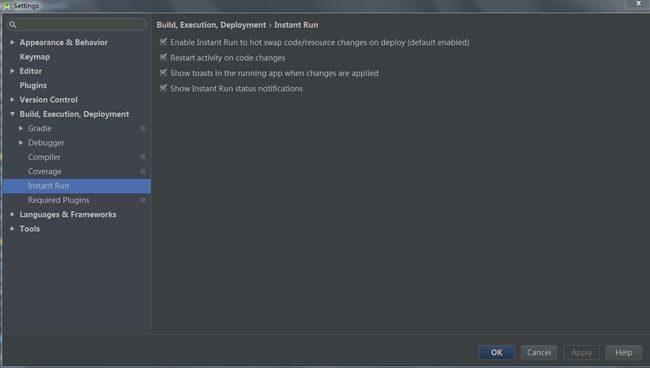The height and width of the screenshot is (368, 650).
Task: Click the search magnifier icon in settings
Action: pyautogui.click(x=12, y=25)
